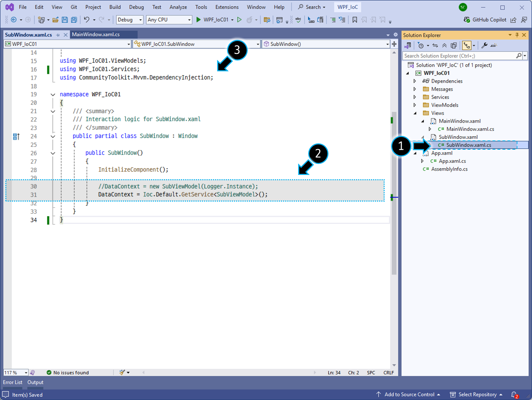Click the Hot Reload flame icon
Image resolution: width=532 pixels, height=400 pixels.
point(249,20)
